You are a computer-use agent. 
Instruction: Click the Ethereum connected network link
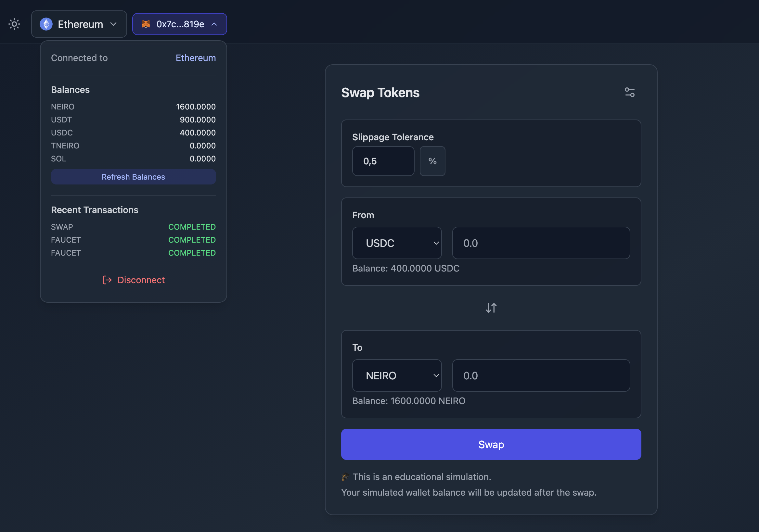(x=196, y=58)
